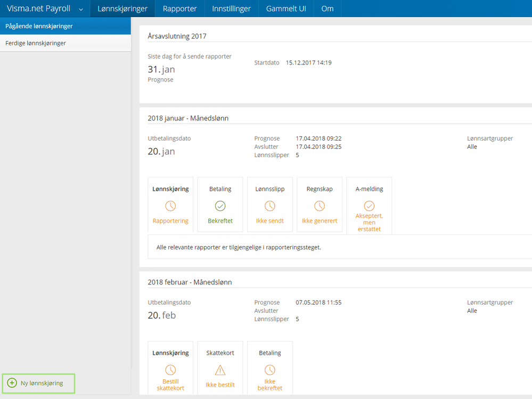Open the Om menu item
The width and height of the screenshot is (532, 399).
point(328,9)
